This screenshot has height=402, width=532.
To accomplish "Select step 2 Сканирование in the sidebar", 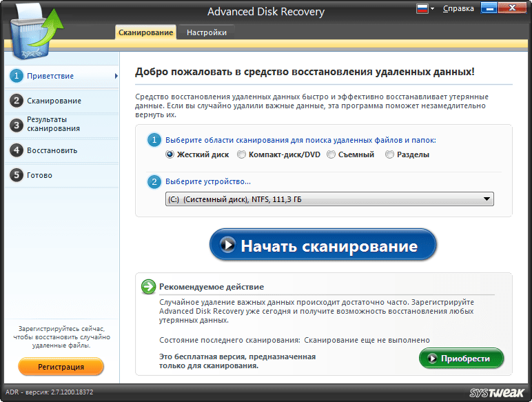I will [x=62, y=101].
